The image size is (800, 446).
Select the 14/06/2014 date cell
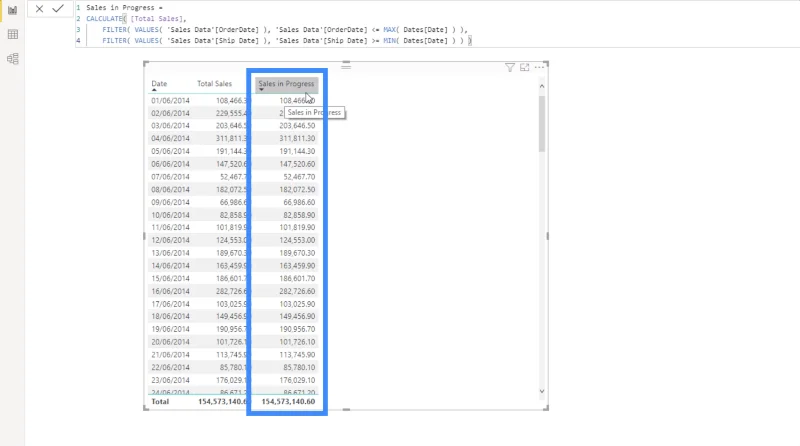(170, 265)
